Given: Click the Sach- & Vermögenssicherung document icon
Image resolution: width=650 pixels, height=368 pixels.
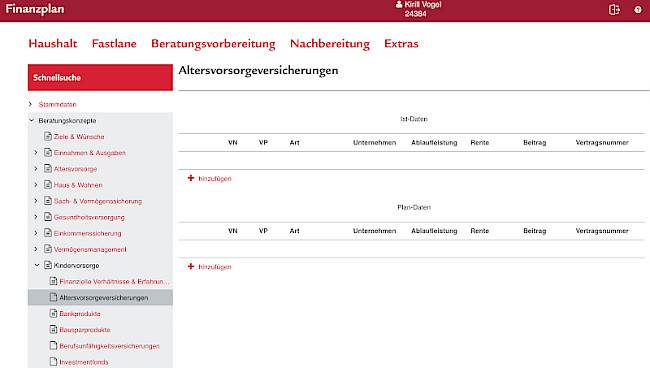Looking at the screenshot, I should (48, 201).
